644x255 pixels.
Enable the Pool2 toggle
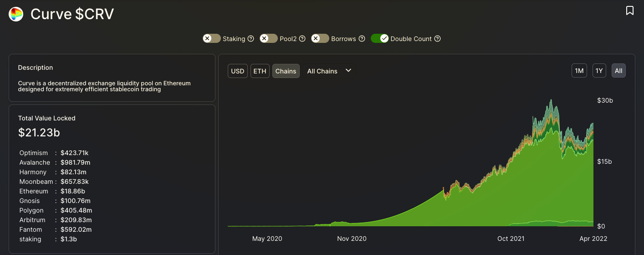point(269,39)
